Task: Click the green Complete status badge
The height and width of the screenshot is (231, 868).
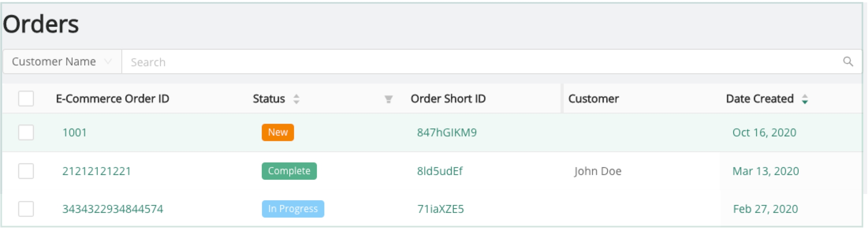Action: [x=289, y=171]
